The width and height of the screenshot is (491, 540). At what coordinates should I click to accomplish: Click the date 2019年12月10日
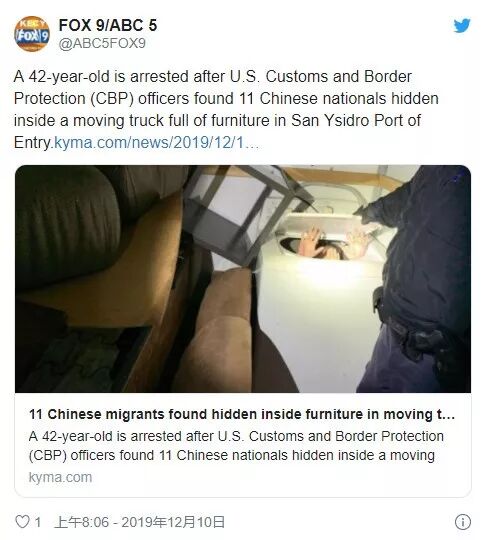point(173,522)
